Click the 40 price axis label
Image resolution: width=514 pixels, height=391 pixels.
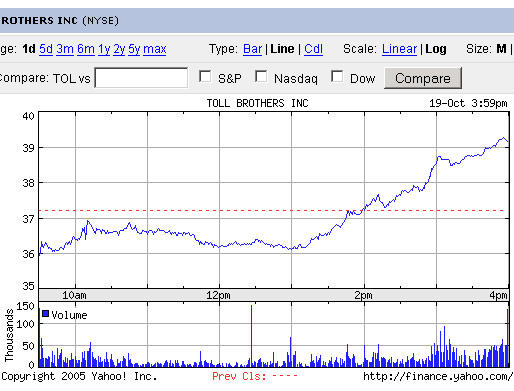(28, 116)
